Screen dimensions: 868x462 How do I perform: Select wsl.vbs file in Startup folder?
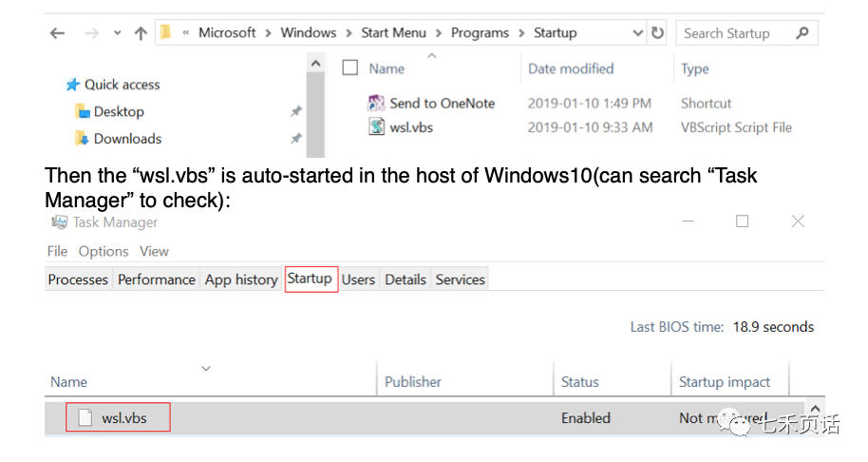(411, 127)
